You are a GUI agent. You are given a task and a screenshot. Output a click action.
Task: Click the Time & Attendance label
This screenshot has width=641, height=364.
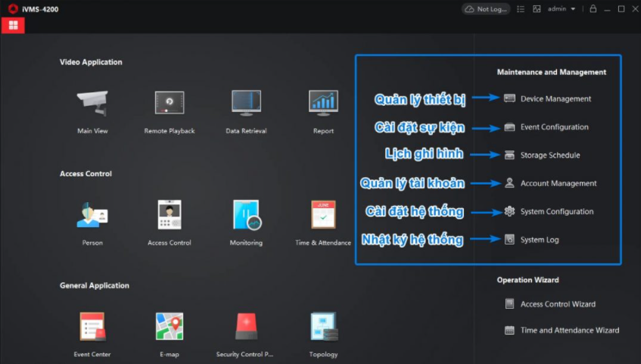(323, 242)
